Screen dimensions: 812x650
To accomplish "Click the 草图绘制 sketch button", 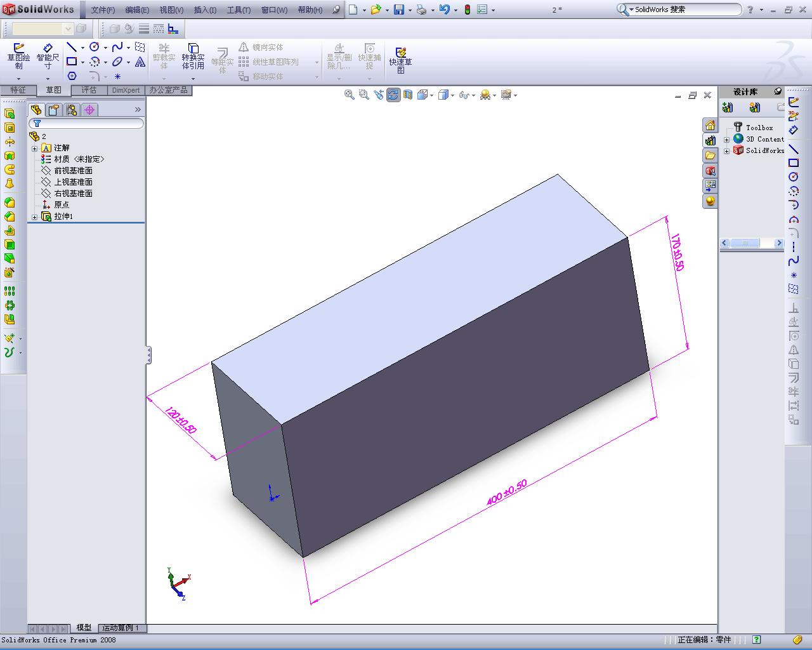I will pos(18,56).
